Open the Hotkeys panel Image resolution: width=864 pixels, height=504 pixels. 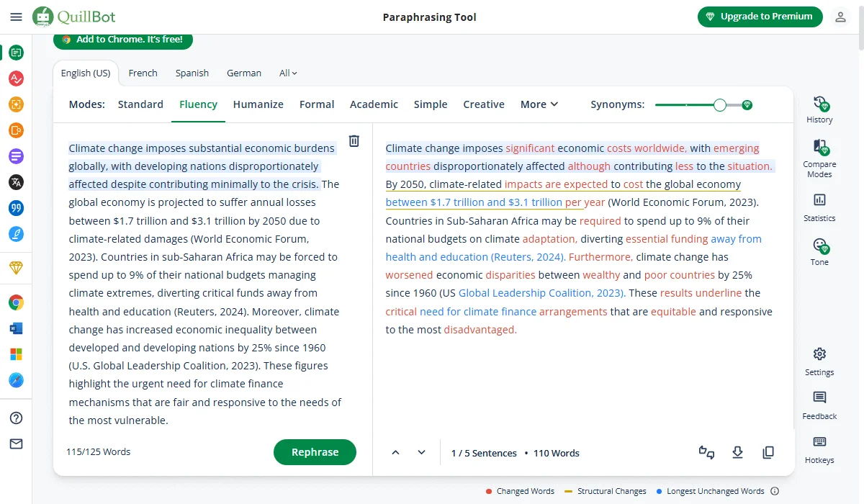click(x=819, y=446)
